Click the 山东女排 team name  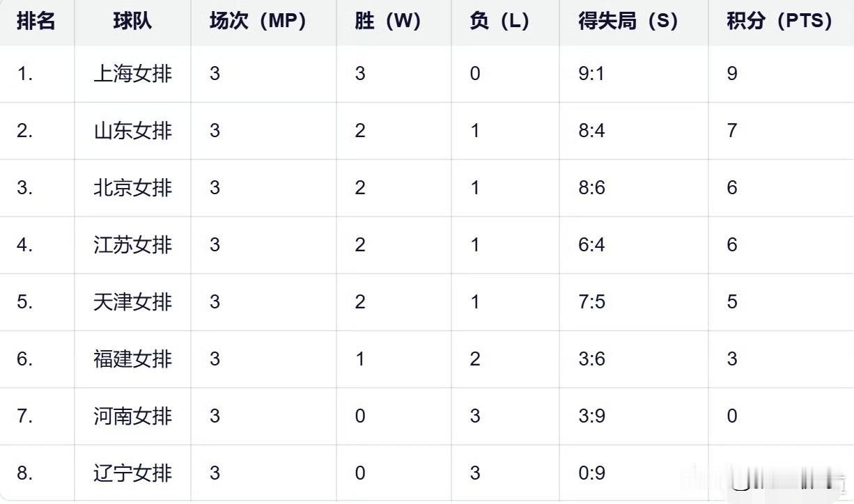click(x=132, y=131)
